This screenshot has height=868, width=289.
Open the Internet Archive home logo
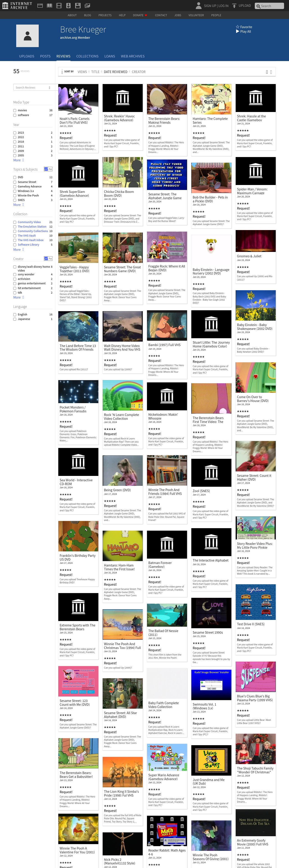(17, 5)
